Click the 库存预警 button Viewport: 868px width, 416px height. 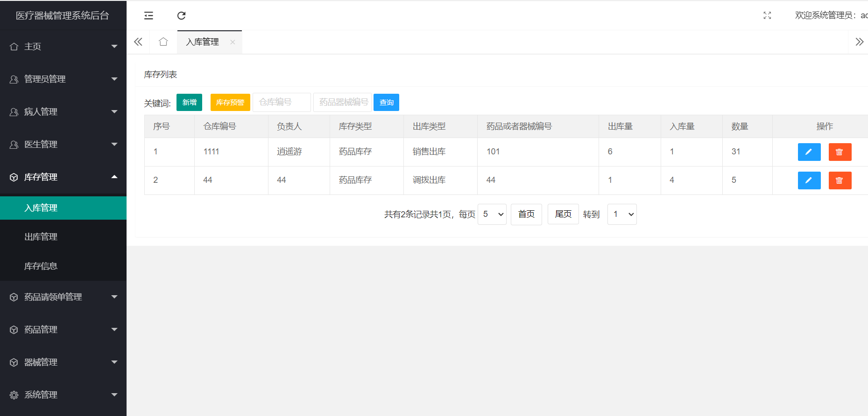click(x=230, y=102)
